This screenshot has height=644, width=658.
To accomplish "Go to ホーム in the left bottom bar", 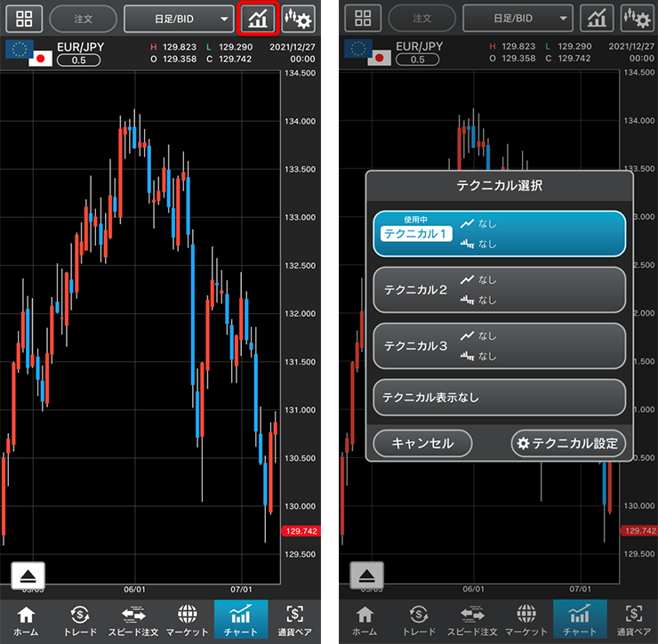I will (x=27, y=621).
